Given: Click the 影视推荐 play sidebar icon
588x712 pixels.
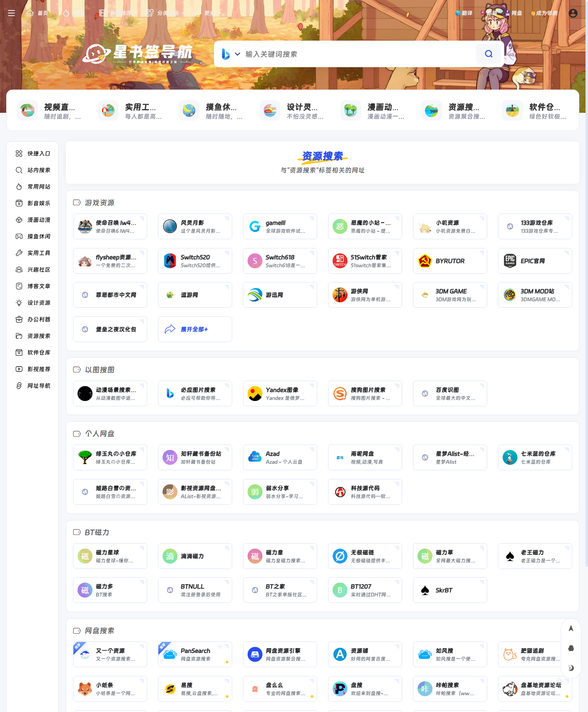Looking at the screenshot, I should 19,369.
